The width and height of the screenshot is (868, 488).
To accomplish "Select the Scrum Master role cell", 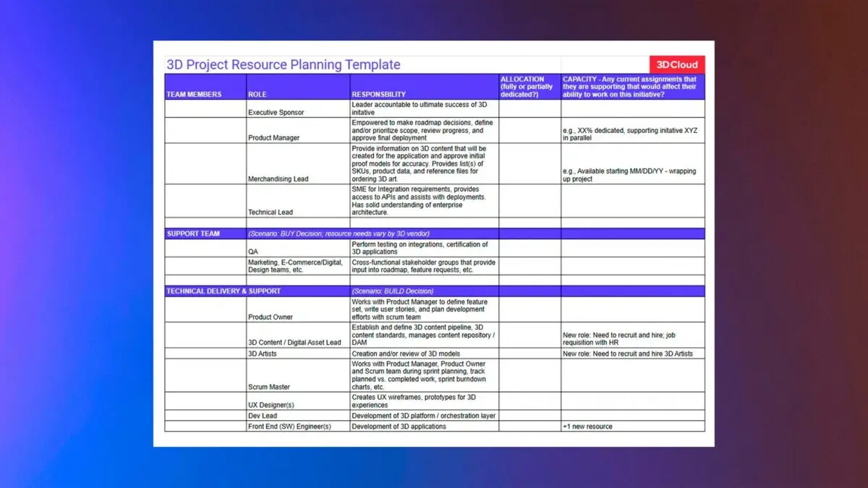I will click(x=298, y=375).
